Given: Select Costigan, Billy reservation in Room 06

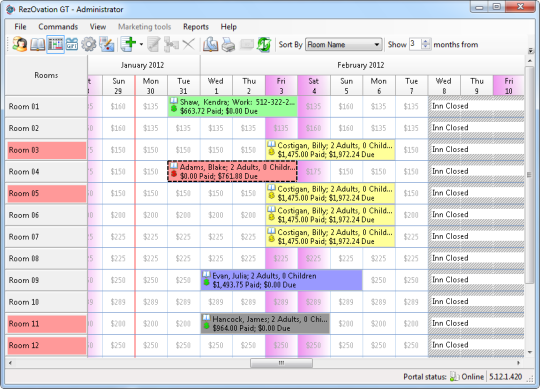Looking at the screenshot, I should click(x=331, y=215).
